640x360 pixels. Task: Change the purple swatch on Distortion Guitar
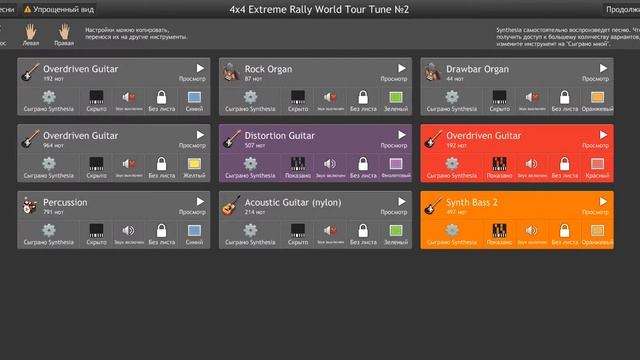tap(396, 164)
